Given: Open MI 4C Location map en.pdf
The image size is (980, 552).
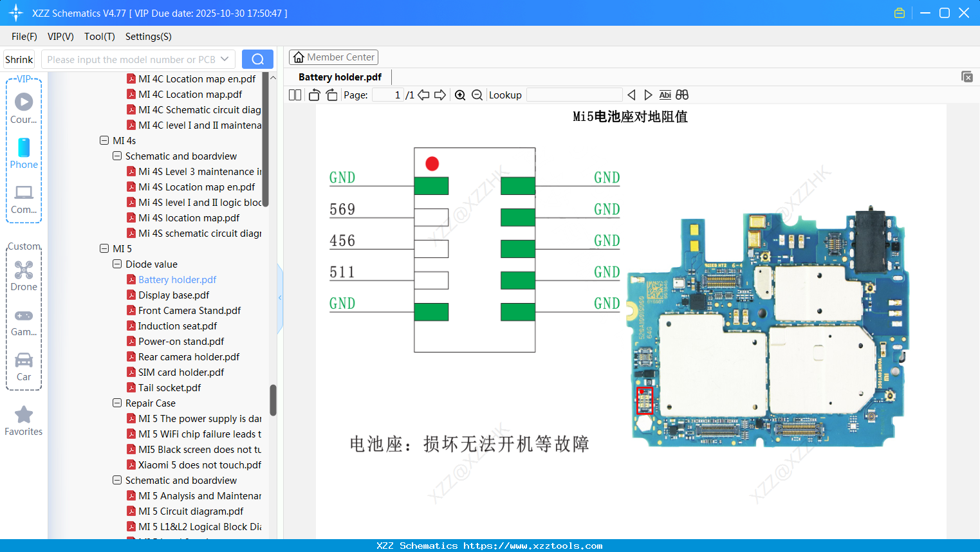Looking at the screenshot, I should pyautogui.click(x=197, y=78).
